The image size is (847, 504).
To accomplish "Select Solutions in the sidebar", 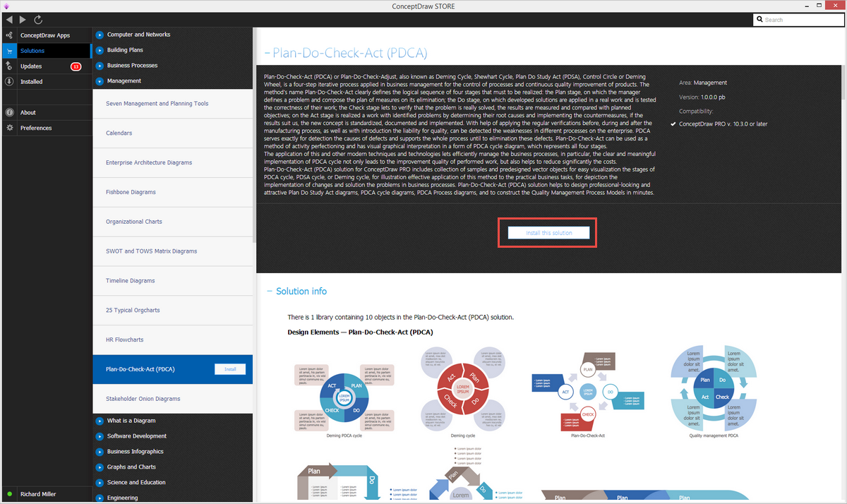I will point(32,51).
